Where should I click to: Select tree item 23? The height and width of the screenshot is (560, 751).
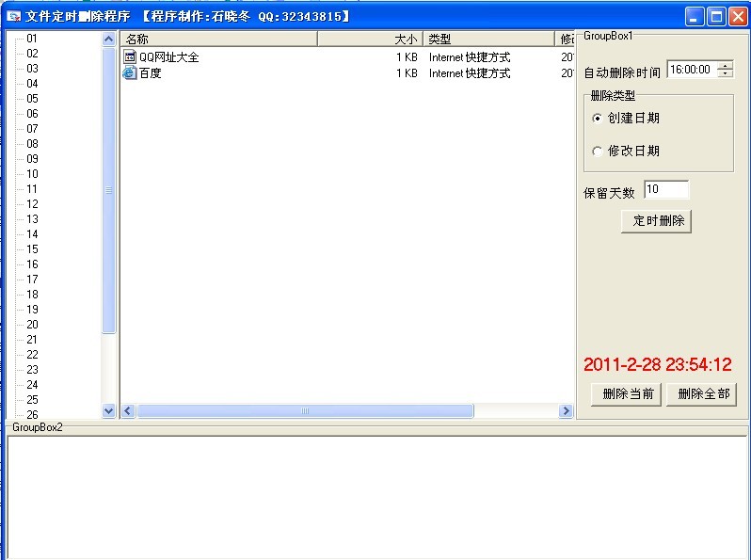point(32,370)
